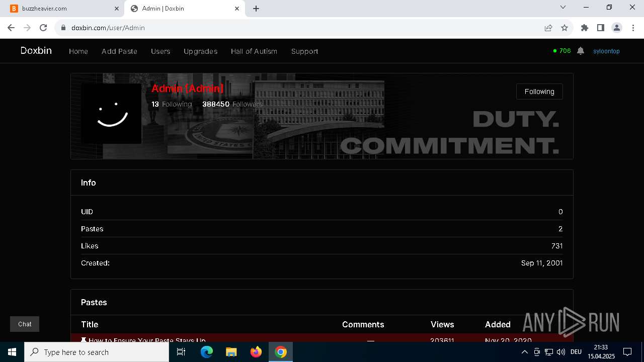Click the Created date Sep 11, 2001
644x362 pixels.
[x=542, y=263]
